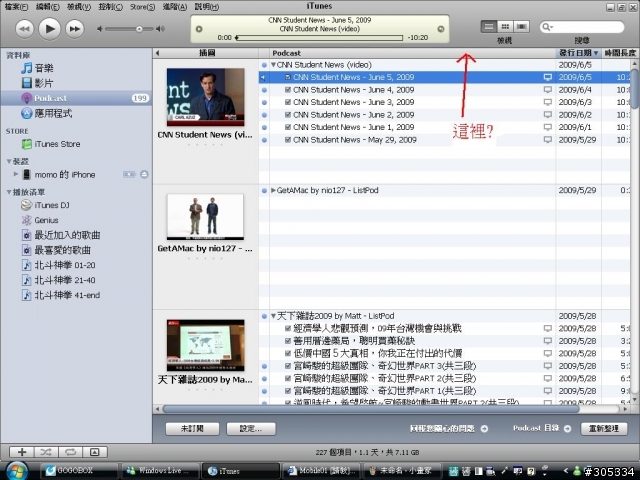Viewport: 640px width, 480px height.
Task: Open the Store(S) menu
Action: click(x=142, y=7)
